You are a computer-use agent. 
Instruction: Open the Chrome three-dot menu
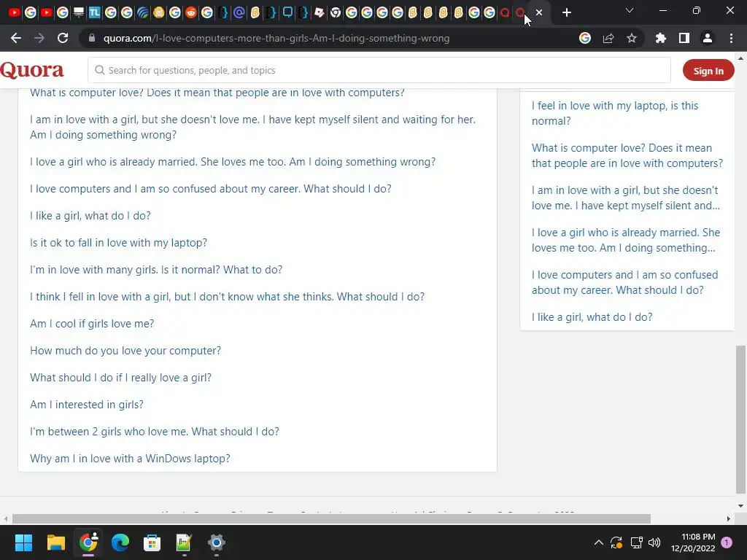(x=731, y=38)
